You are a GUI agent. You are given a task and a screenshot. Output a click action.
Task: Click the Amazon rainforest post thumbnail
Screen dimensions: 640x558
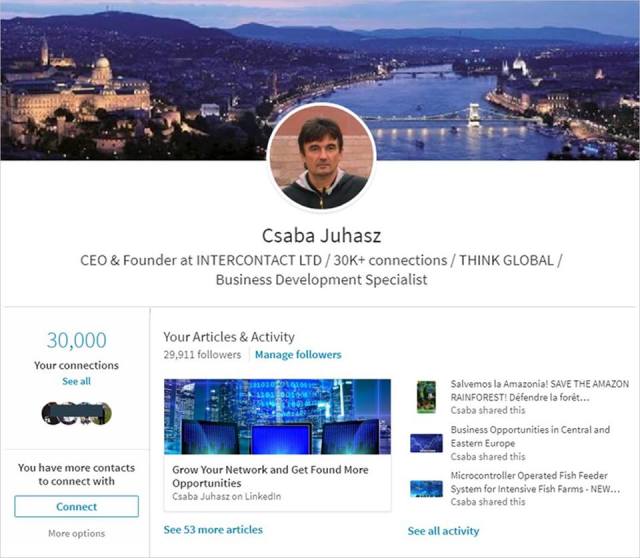click(x=426, y=397)
